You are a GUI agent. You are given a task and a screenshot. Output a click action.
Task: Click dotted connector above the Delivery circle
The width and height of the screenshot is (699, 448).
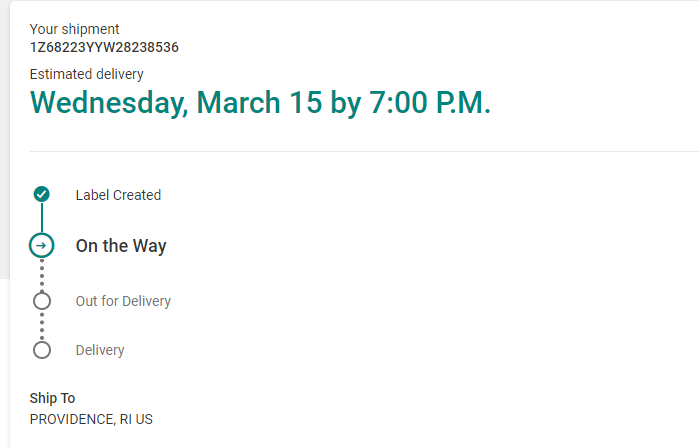[42, 325]
